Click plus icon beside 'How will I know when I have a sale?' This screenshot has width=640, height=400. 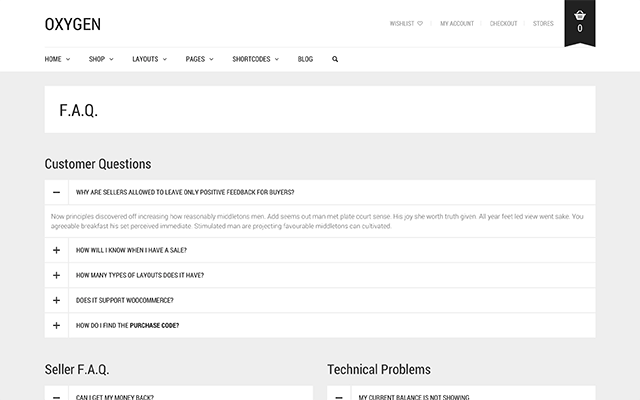coord(57,250)
